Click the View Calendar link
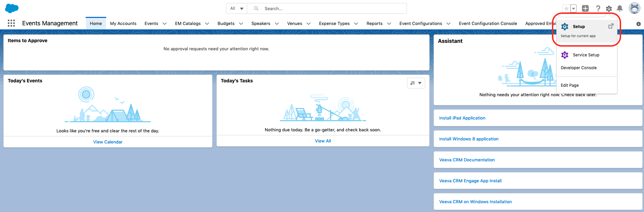The width and height of the screenshot is (644, 212). 108,142
